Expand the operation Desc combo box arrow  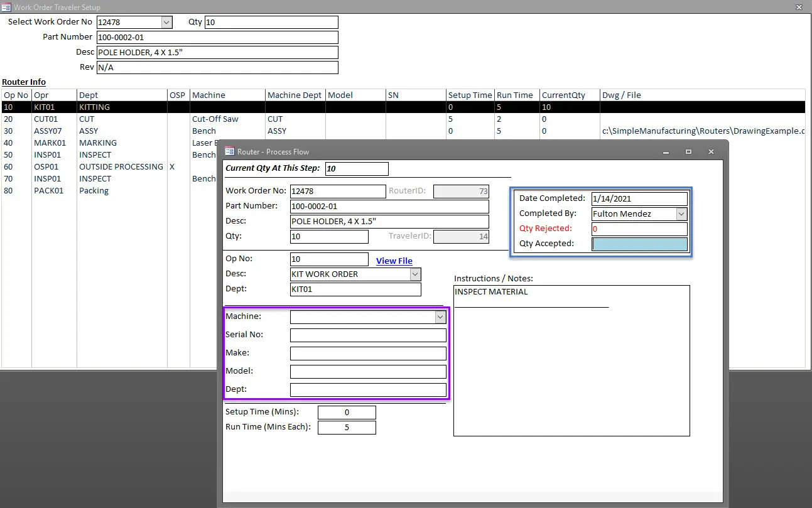(414, 274)
